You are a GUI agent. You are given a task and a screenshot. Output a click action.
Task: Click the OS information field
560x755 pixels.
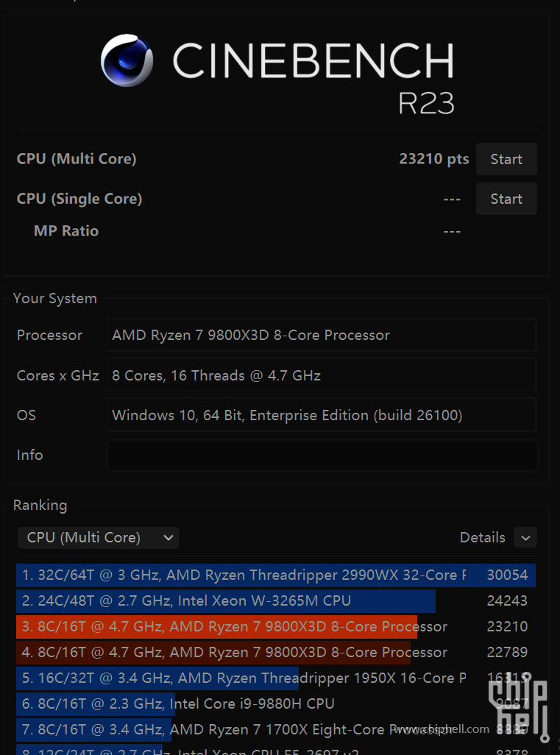click(x=322, y=415)
